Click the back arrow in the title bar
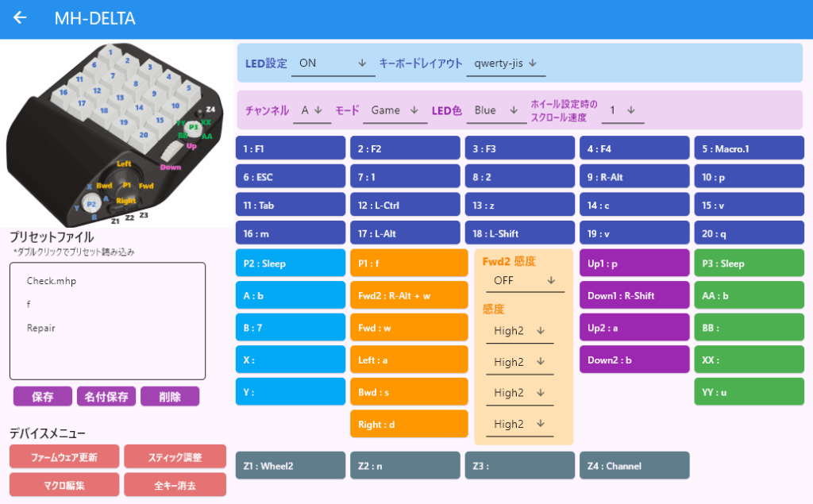Viewport: 813px width, 504px height. coord(19,17)
